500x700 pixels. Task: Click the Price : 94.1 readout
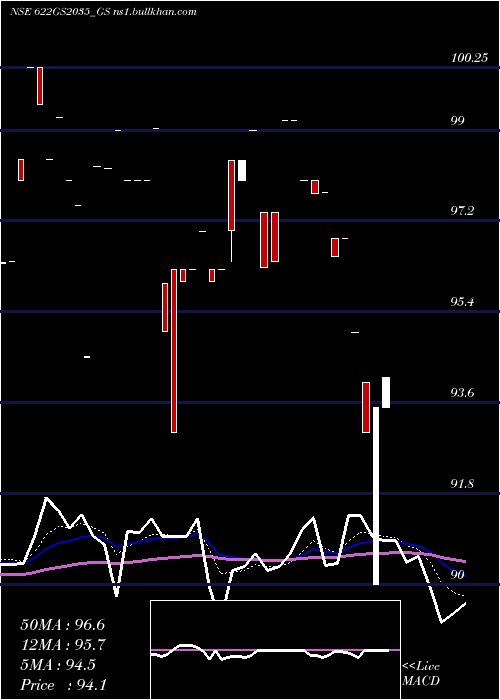pos(63,685)
